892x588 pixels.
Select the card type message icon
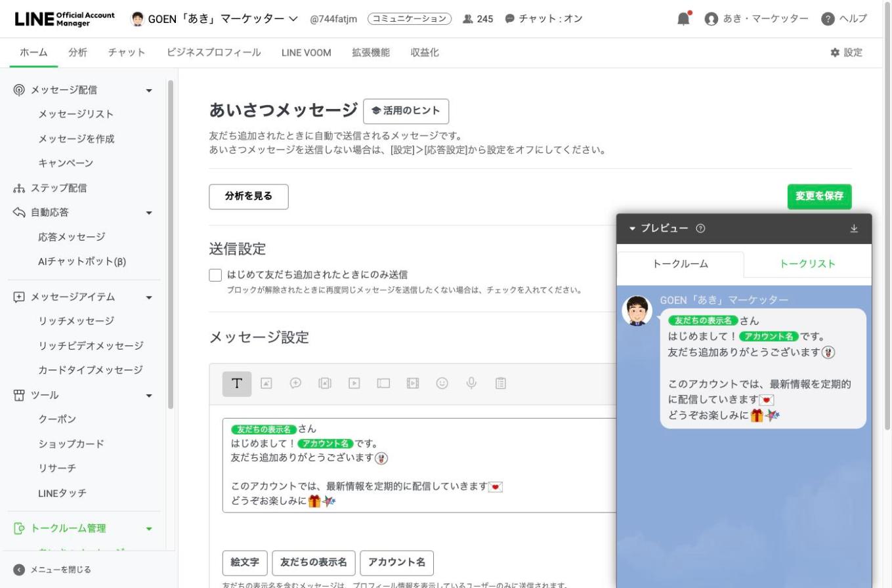click(x=325, y=384)
